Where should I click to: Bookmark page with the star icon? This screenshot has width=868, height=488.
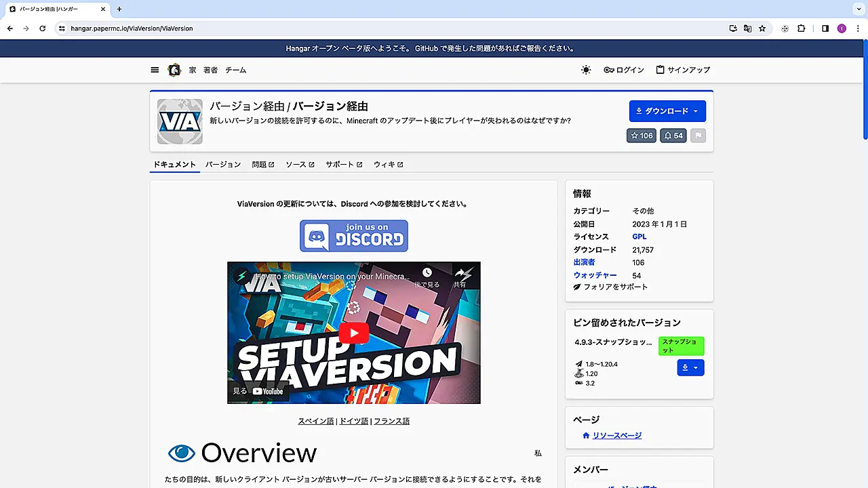(x=762, y=28)
